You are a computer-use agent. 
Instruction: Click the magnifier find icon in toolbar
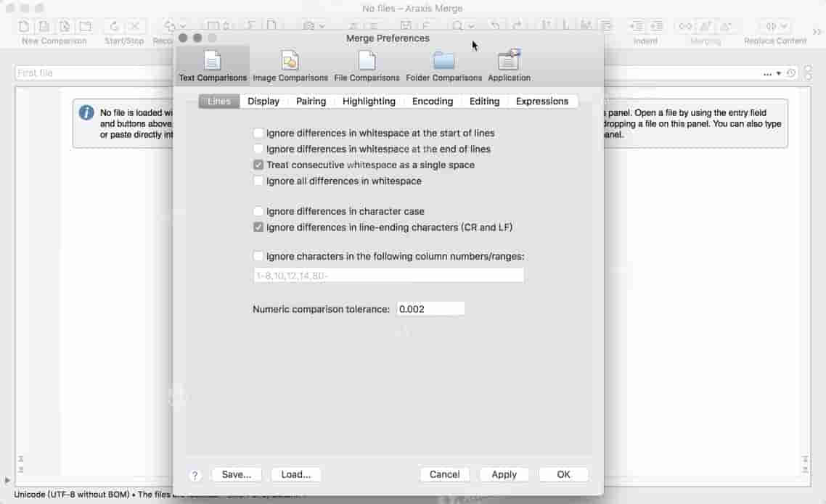click(x=457, y=26)
